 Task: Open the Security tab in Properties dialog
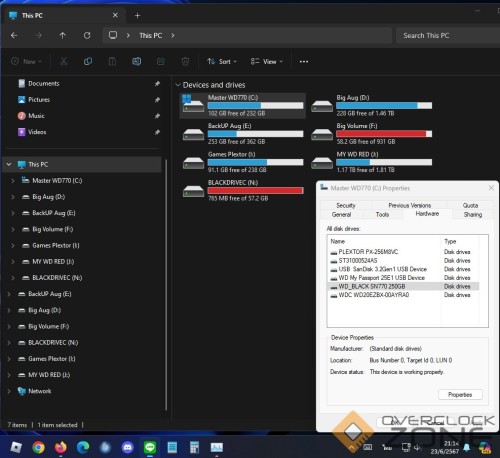click(x=346, y=205)
